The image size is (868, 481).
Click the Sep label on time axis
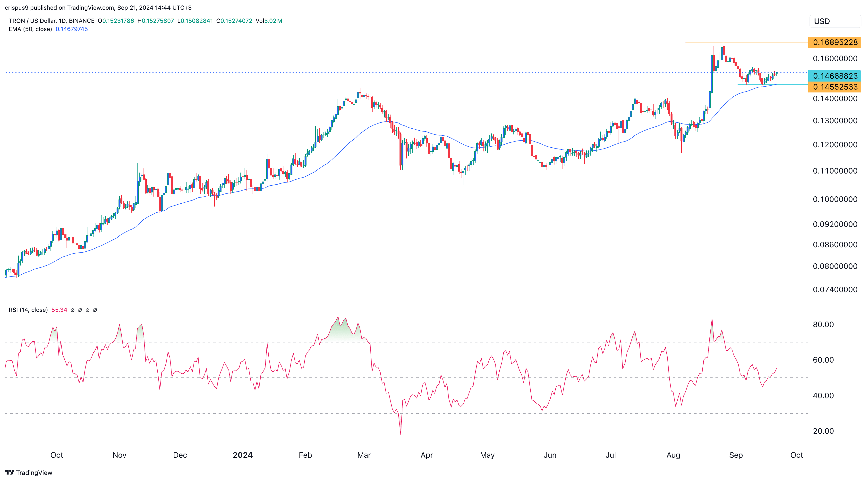pos(736,455)
